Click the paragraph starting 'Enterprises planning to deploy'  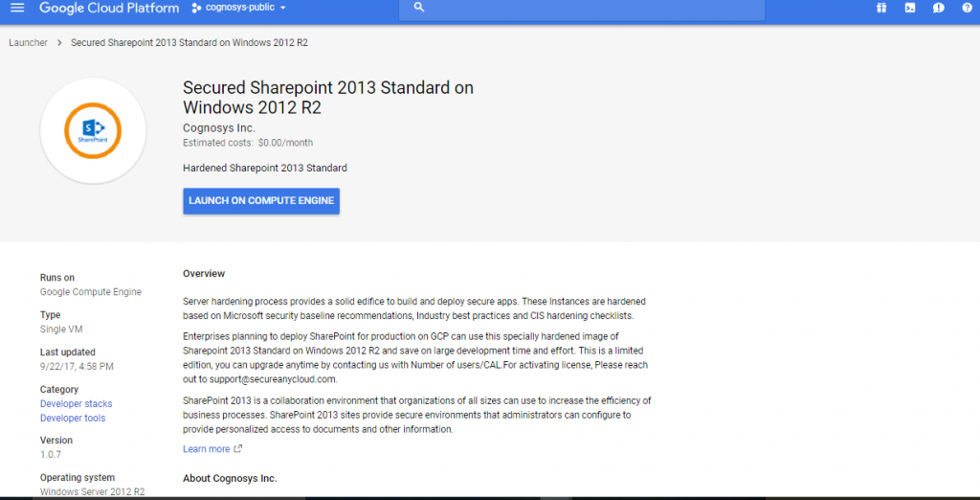413,358
